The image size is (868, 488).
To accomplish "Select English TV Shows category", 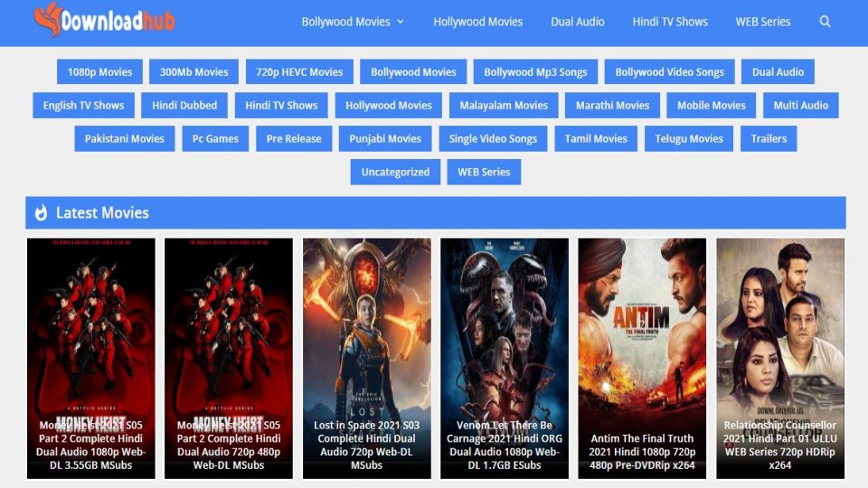I will pyautogui.click(x=83, y=105).
